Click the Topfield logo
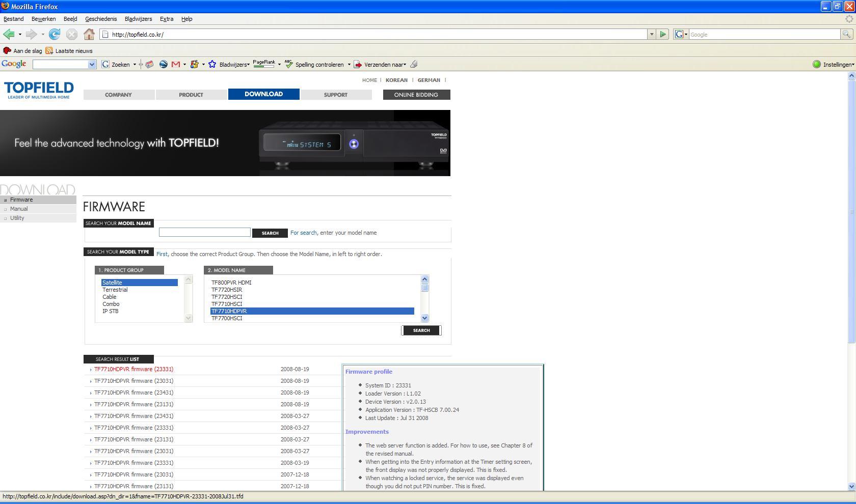 coord(39,90)
